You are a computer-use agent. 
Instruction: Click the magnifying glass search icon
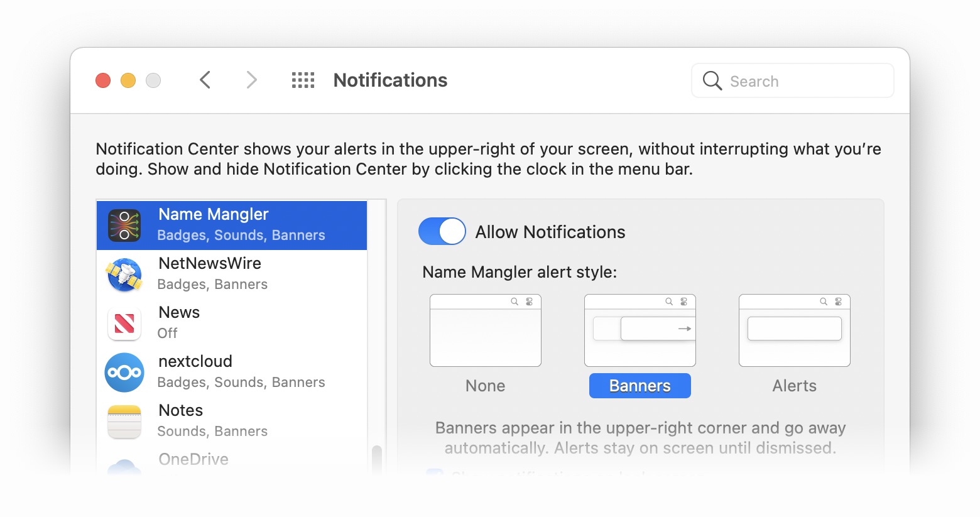point(712,80)
